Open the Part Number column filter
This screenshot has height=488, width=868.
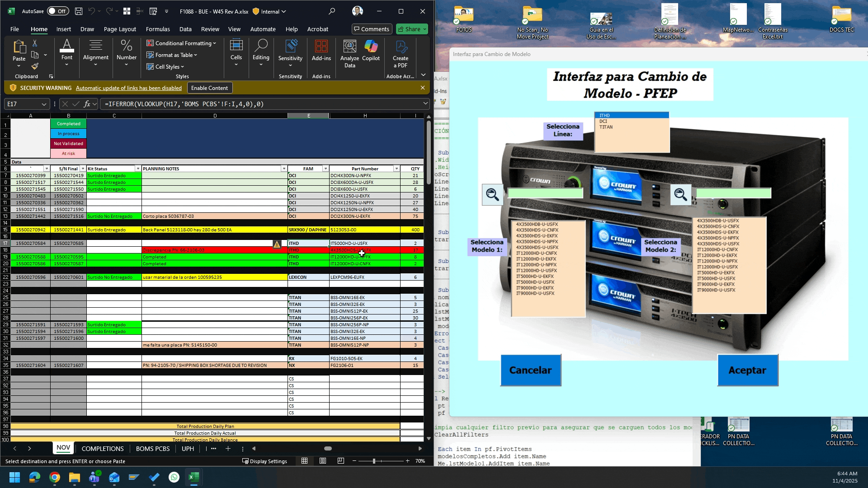(x=396, y=169)
